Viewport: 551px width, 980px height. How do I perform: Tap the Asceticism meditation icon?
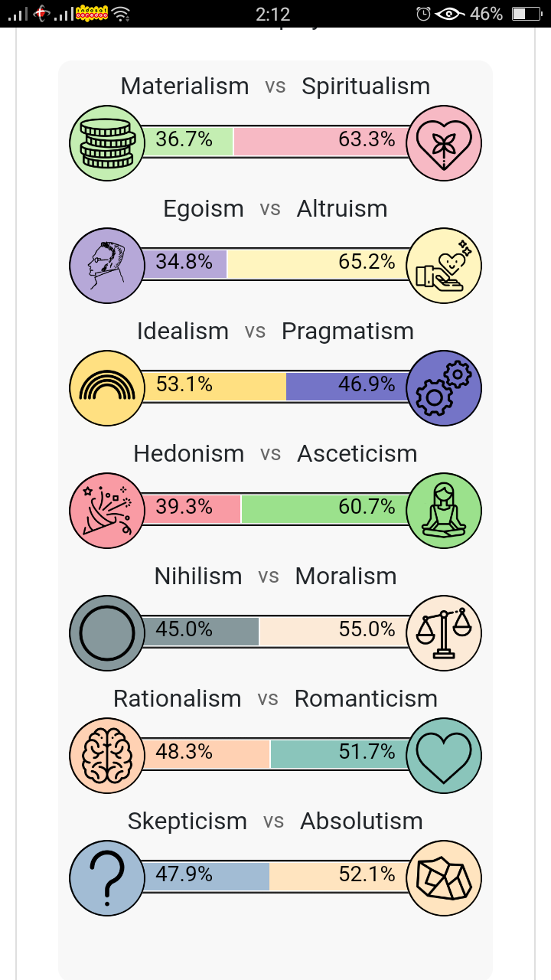coord(444,511)
